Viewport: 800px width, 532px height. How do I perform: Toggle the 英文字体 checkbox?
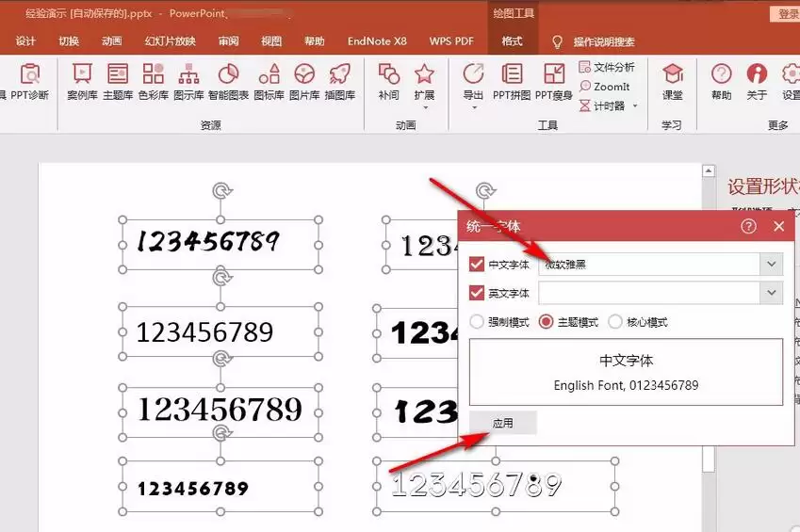pyautogui.click(x=477, y=293)
